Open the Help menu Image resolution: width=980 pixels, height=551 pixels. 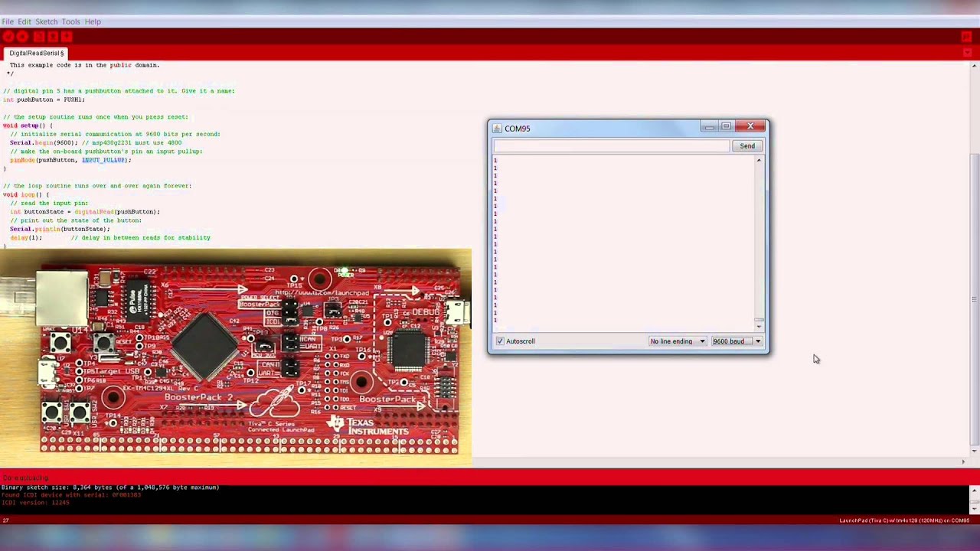93,21
